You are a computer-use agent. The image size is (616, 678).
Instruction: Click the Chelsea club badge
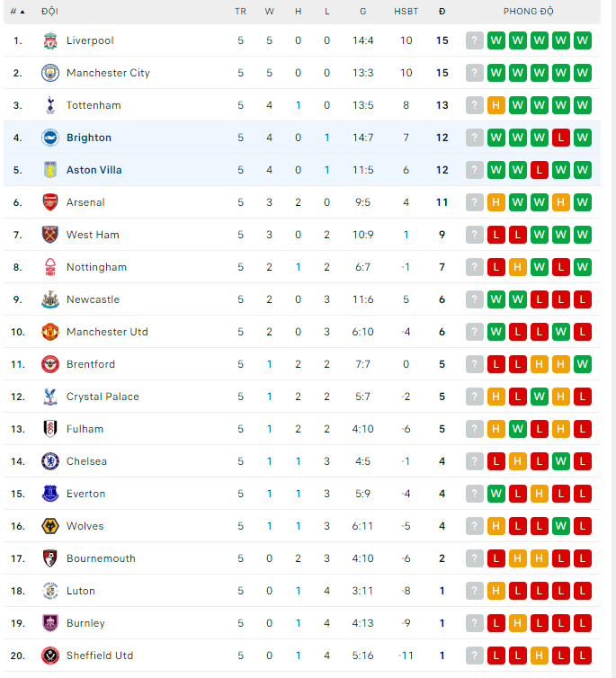coord(50,461)
